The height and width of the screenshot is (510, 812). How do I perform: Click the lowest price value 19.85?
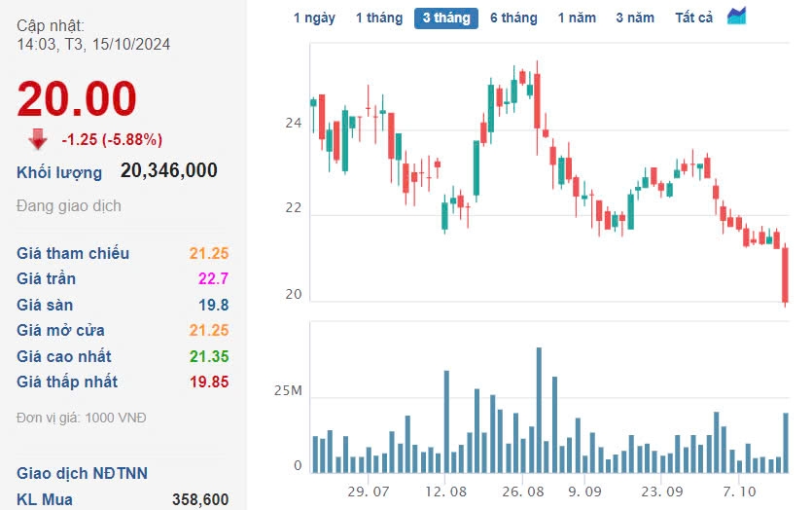pyautogui.click(x=209, y=382)
